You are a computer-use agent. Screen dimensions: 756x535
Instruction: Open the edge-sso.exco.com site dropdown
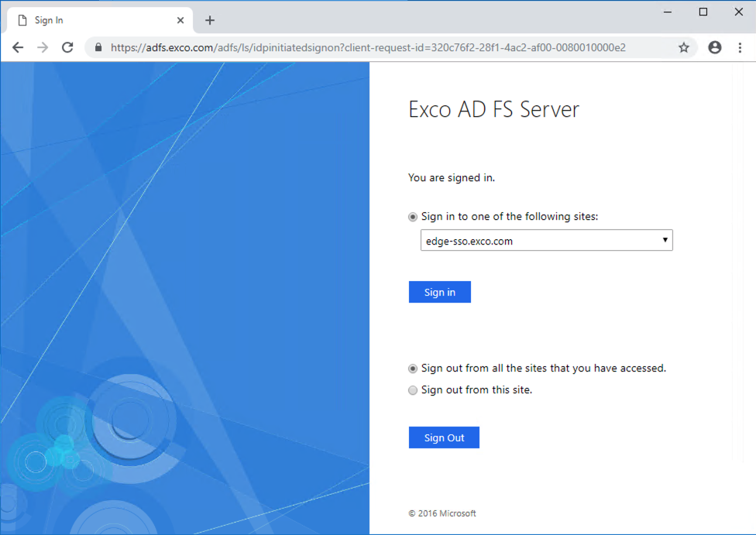pyautogui.click(x=546, y=240)
